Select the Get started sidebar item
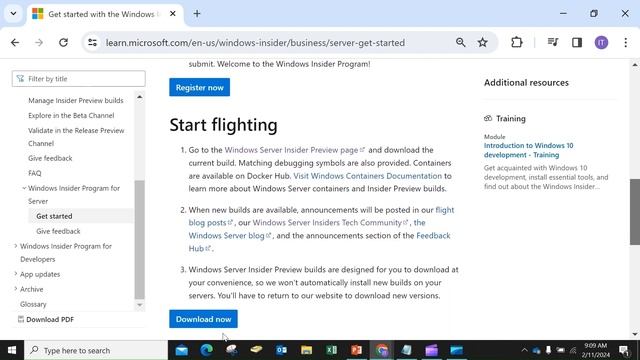 (54, 216)
